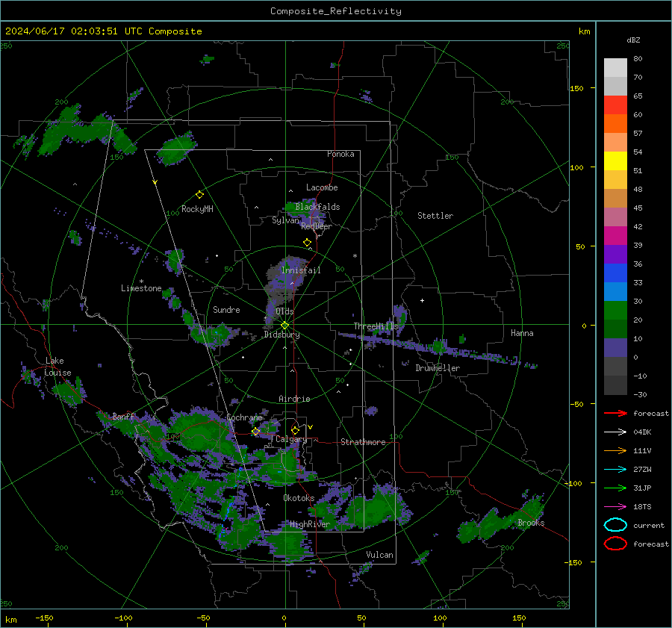Click the Blackfalds town label
672x628 pixels.
pos(317,207)
